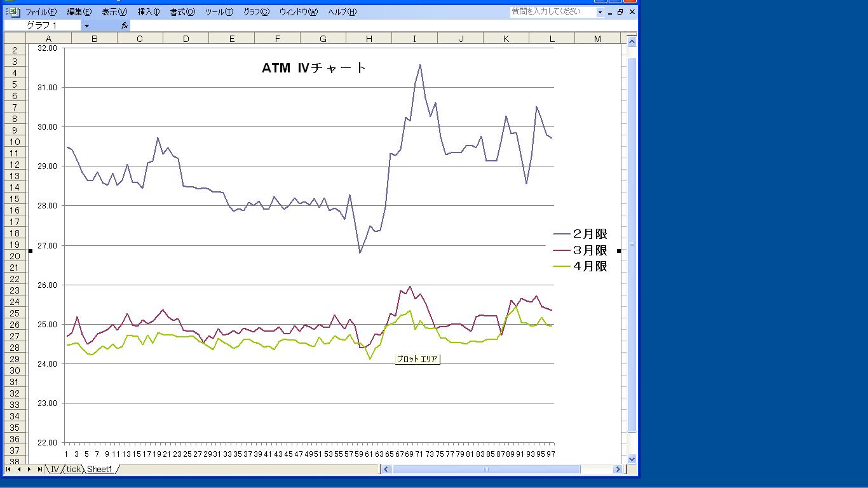Click the horizontal scrollbar left arrow
The height and width of the screenshot is (488, 868).
point(386,469)
